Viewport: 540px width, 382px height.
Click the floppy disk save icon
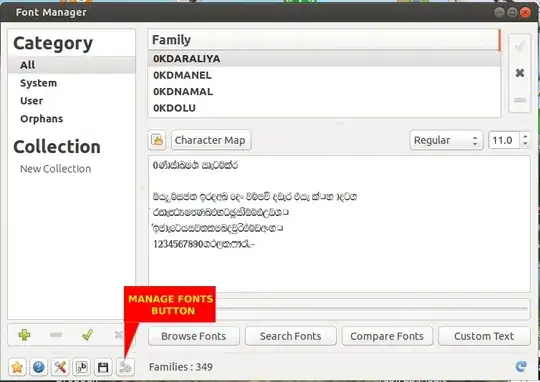tap(103, 367)
